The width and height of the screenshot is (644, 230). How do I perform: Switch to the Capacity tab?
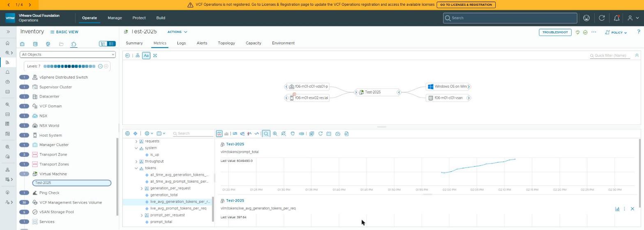(x=253, y=43)
